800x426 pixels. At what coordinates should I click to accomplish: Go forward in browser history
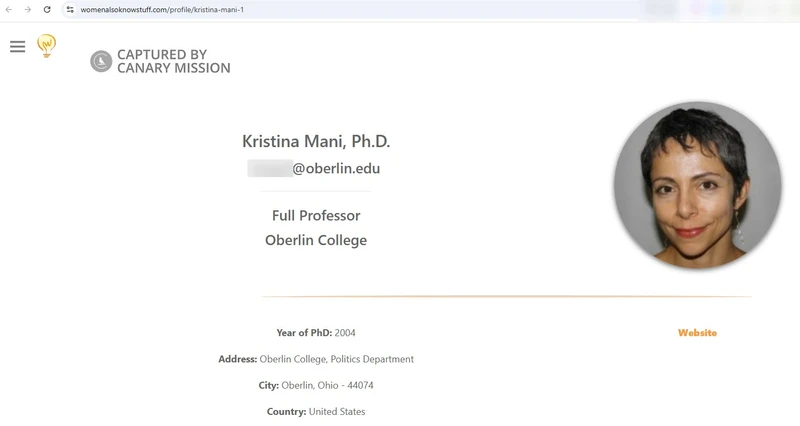pyautogui.click(x=28, y=10)
